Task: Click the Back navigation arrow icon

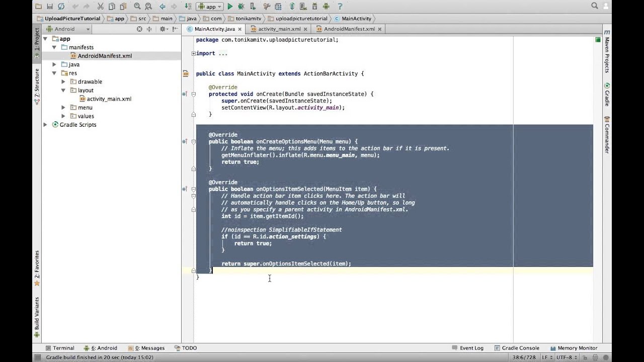Action: tap(163, 7)
